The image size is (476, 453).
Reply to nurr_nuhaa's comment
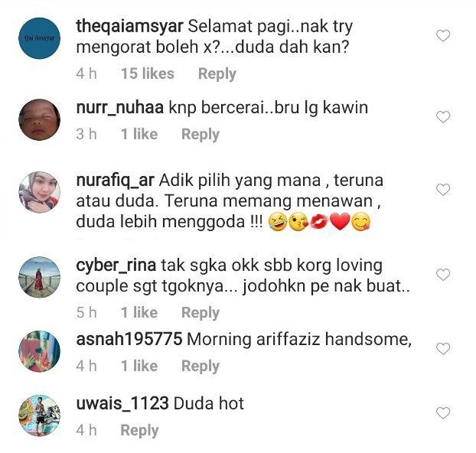coord(201,135)
